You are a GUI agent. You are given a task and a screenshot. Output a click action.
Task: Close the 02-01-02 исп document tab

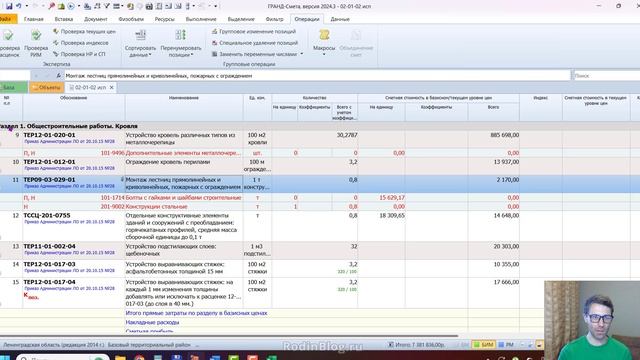111,87
